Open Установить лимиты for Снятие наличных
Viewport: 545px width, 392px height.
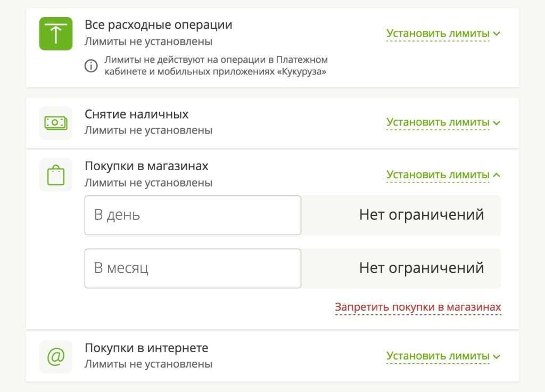pos(437,122)
